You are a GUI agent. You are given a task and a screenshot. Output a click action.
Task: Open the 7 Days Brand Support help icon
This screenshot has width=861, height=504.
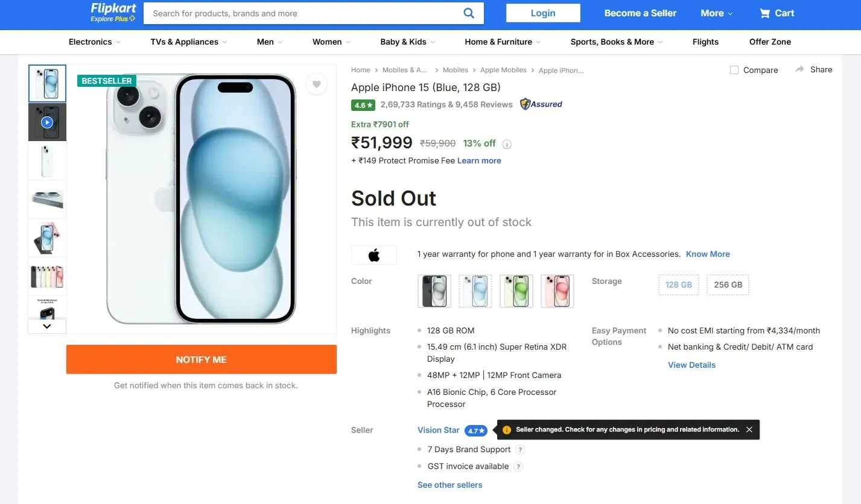[x=520, y=449]
